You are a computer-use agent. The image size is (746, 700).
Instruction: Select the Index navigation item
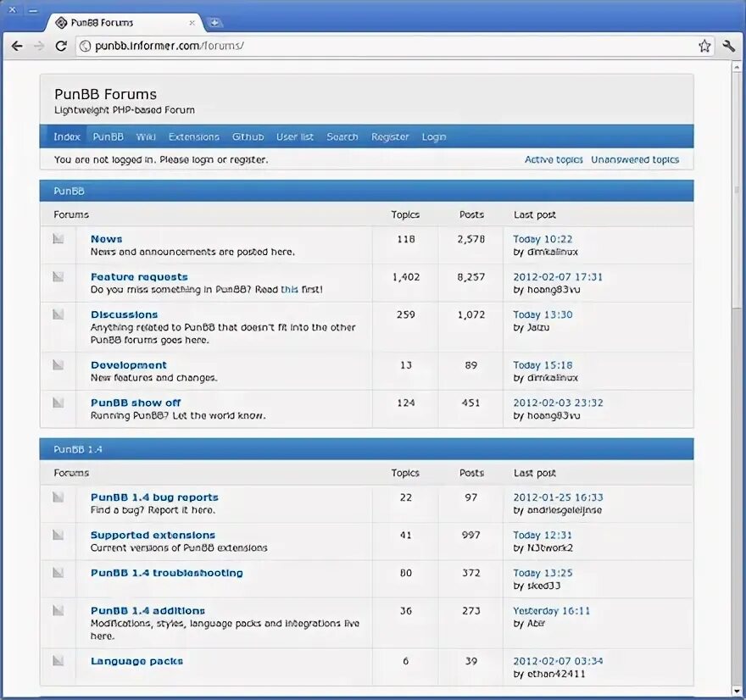pyautogui.click(x=67, y=137)
